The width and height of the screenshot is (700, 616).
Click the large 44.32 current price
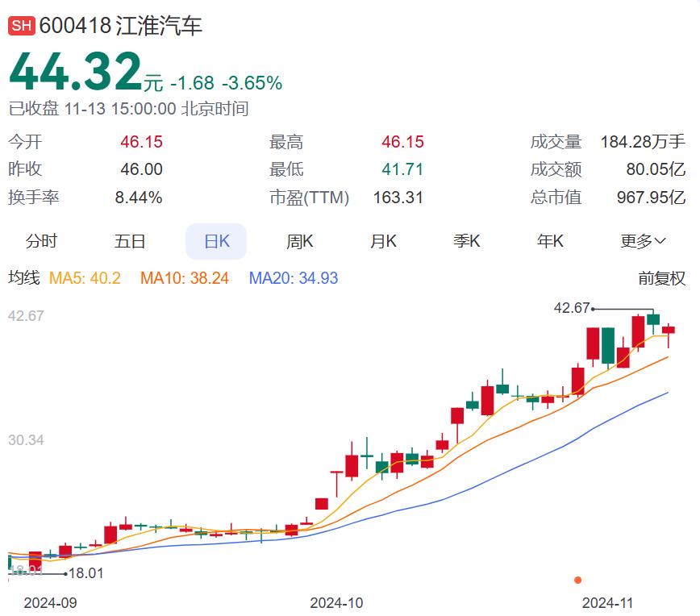(x=75, y=73)
